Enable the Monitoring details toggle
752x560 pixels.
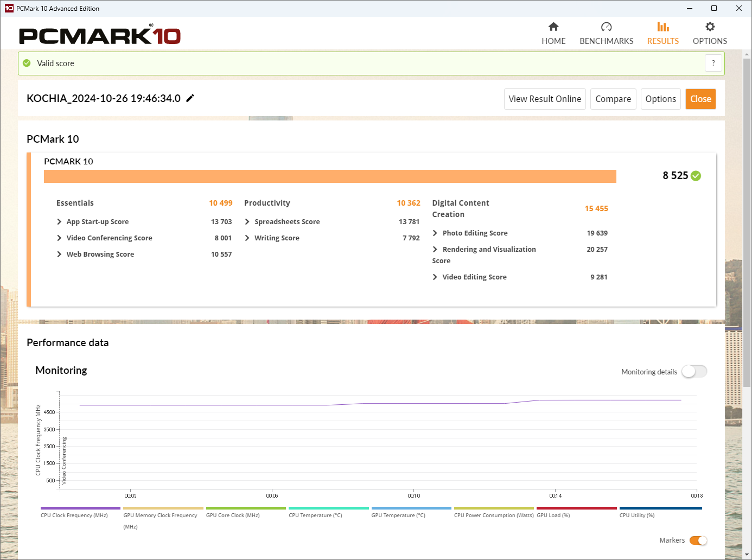(694, 372)
